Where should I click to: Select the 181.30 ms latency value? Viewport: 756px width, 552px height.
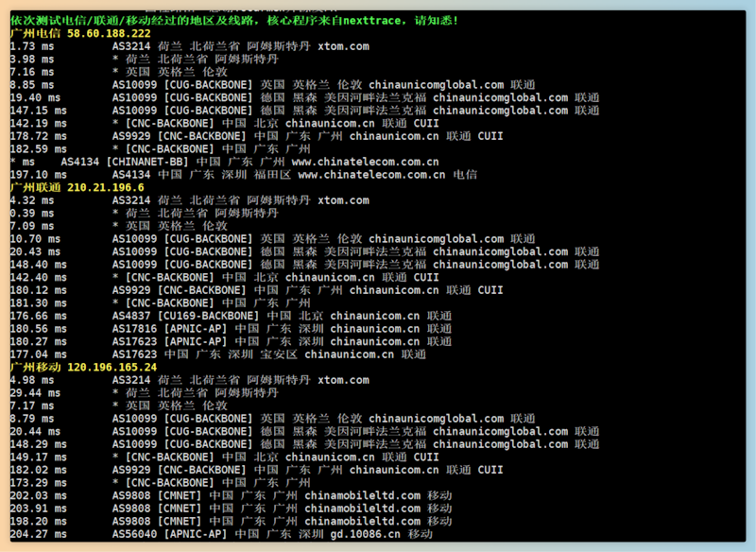(39, 303)
